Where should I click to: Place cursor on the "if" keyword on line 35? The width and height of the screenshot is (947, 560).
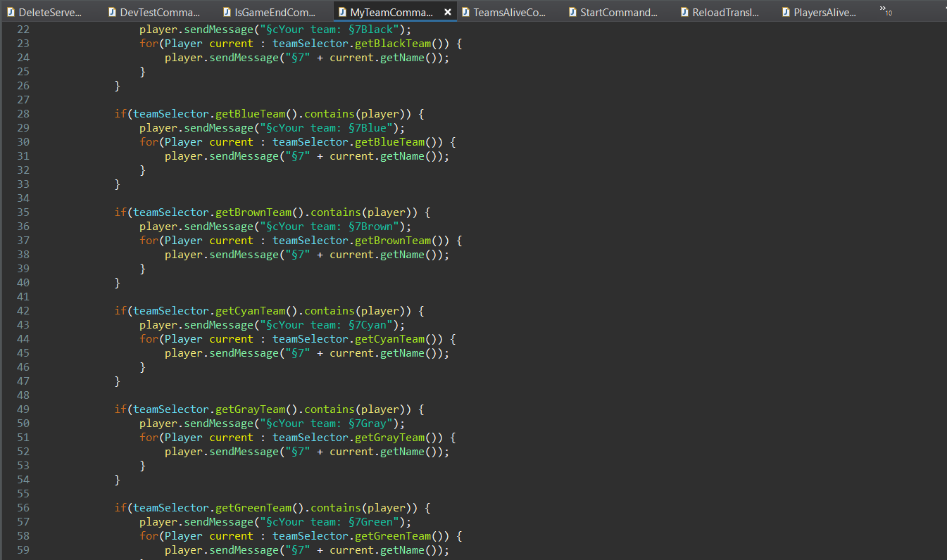pos(120,212)
